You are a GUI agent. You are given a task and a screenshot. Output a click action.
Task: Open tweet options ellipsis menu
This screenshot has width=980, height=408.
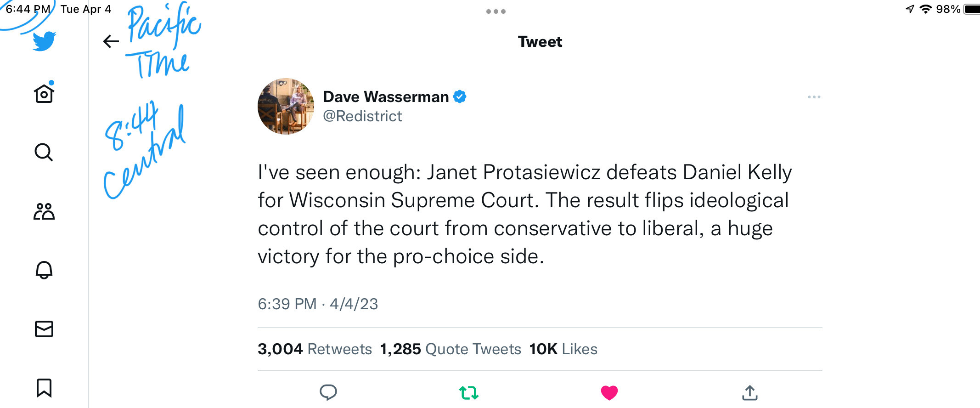pyautogui.click(x=814, y=97)
